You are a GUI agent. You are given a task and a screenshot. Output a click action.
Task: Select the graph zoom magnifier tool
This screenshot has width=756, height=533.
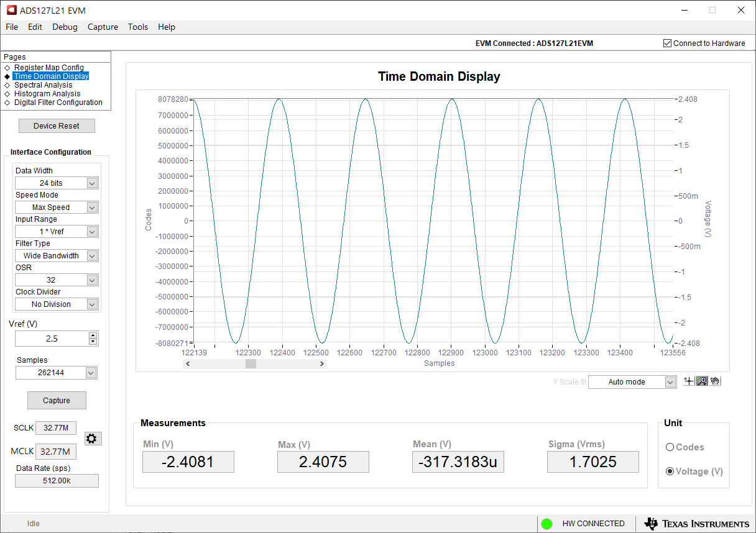click(x=702, y=381)
